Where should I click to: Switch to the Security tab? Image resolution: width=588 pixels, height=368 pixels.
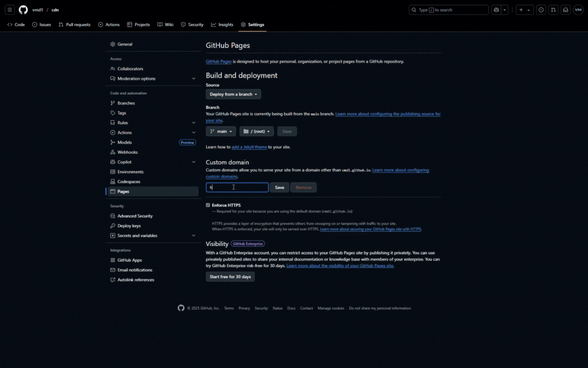pyautogui.click(x=192, y=25)
